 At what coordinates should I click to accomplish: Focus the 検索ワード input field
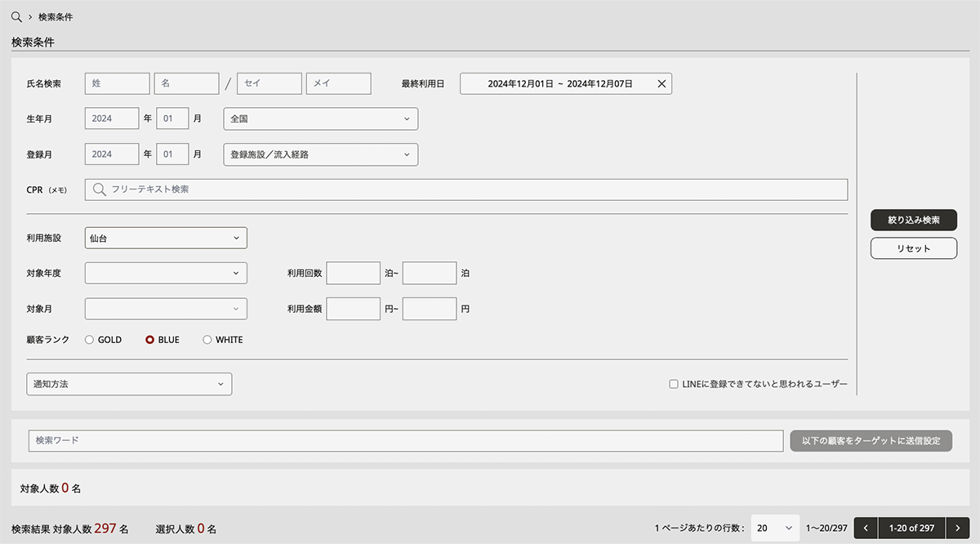[406, 441]
